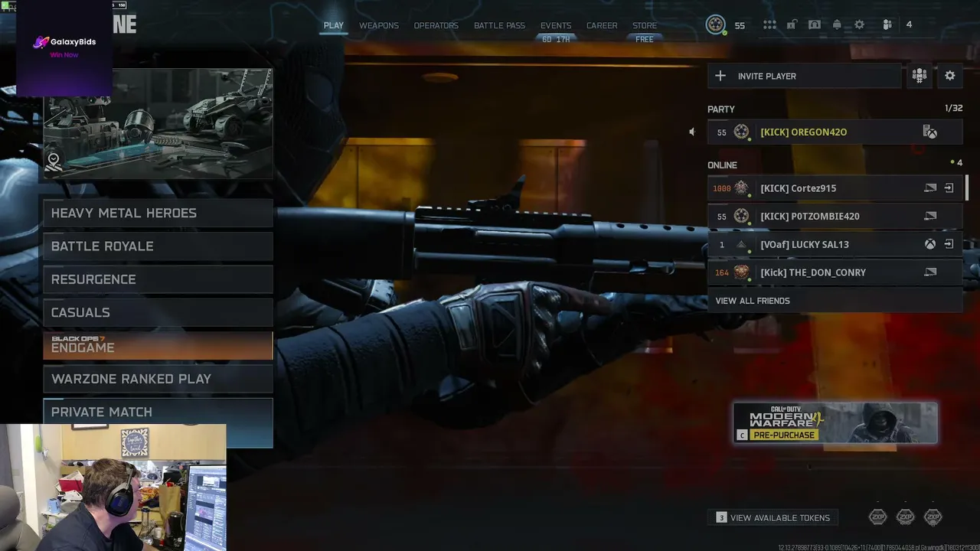Image resolution: width=980 pixels, height=551 pixels.
Task: Click the first 2XP token icon
Action: [878, 517]
